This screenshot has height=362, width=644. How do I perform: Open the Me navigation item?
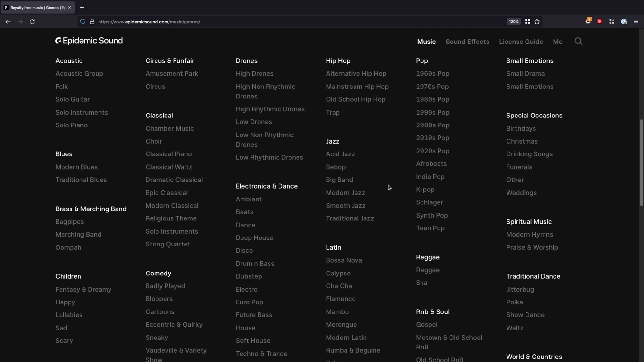[557, 42]
